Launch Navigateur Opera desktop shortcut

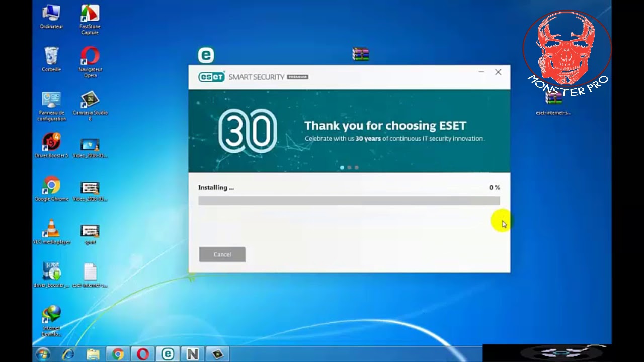point(90,62)
